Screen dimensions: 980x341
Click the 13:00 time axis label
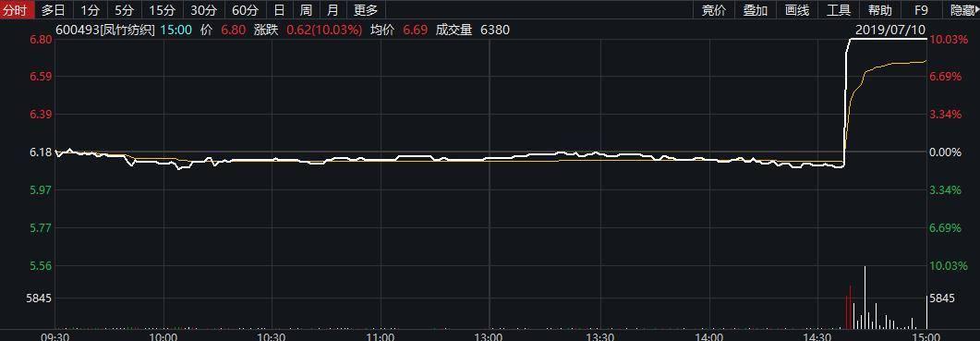click(489, 336)
